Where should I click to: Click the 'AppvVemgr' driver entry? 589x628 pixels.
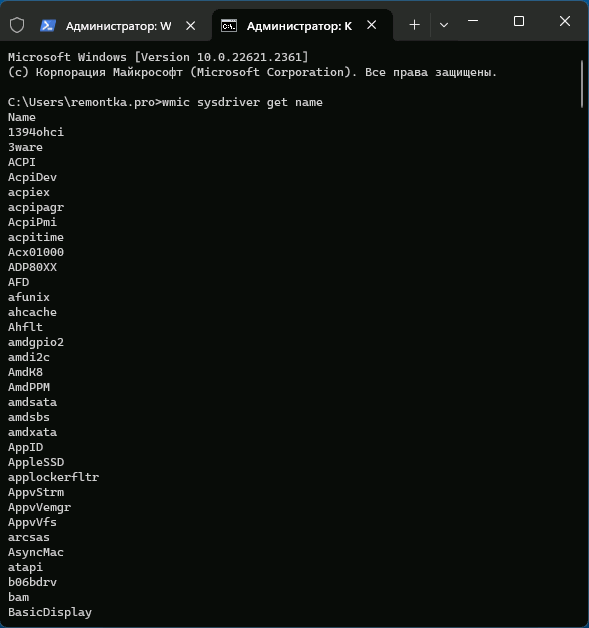pos(39,507)
